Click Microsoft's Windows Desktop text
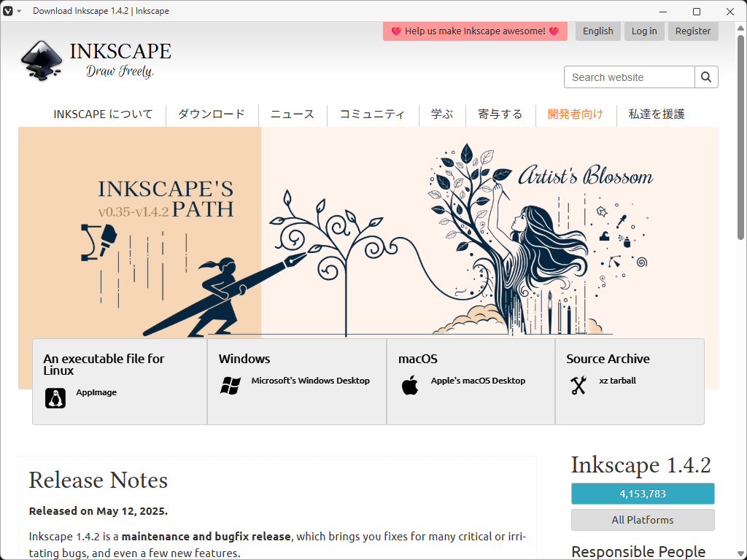The image size is (747, 560). pos(311,381)
